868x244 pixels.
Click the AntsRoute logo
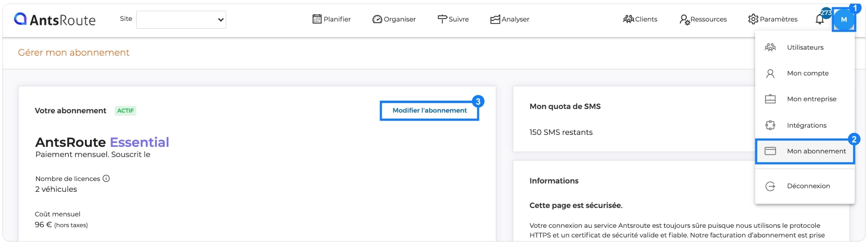point(55,19)
